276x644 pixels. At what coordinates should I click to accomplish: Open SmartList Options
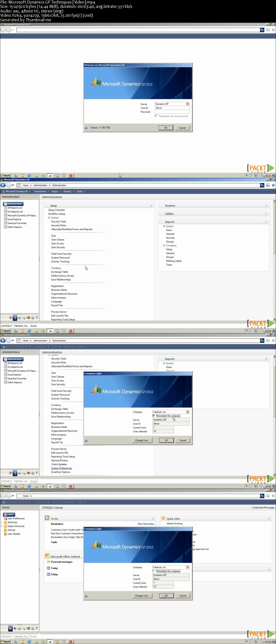pos(61,472)
